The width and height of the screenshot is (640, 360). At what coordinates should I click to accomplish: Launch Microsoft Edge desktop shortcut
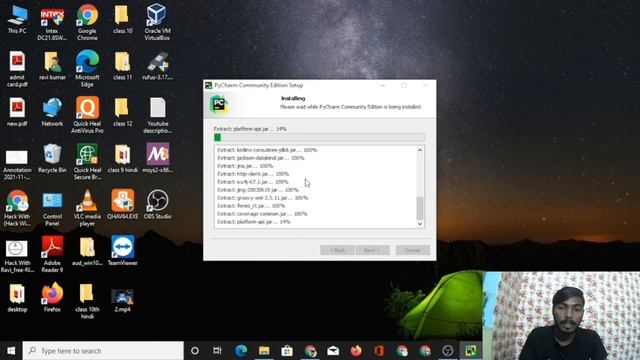click(87, 69)
